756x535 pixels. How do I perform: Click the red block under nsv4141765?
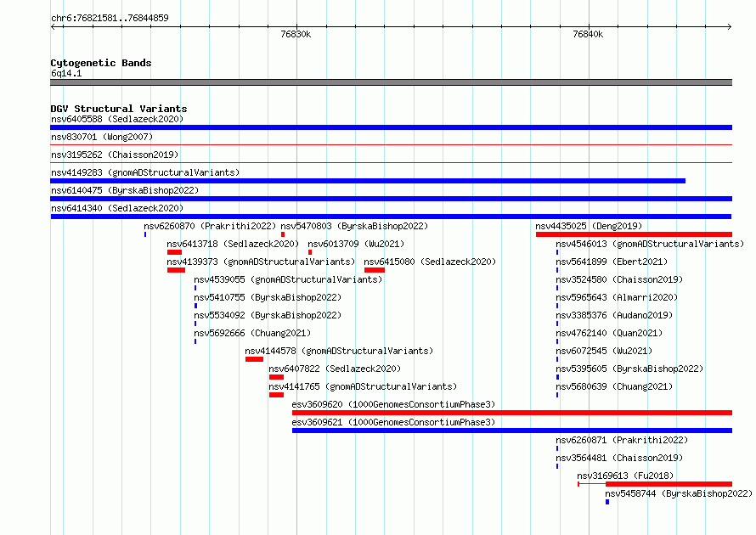pos(276,395)
